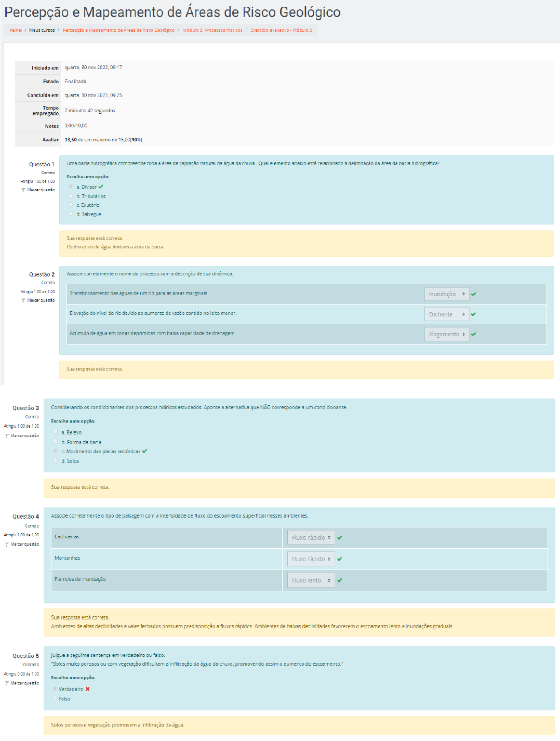Select the 'c. Exutório' radio option
Viewport: 560px width, 741px height.
71,205
